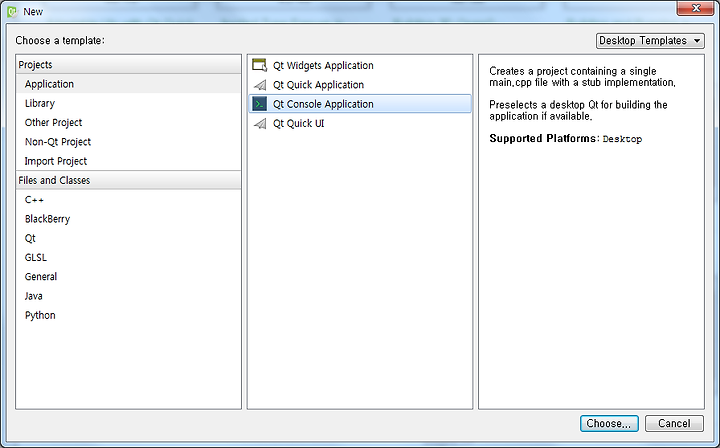Choose the Qt Widgets Application template
This screenshot has height=448, width=720.
click(x=360, y=65)
